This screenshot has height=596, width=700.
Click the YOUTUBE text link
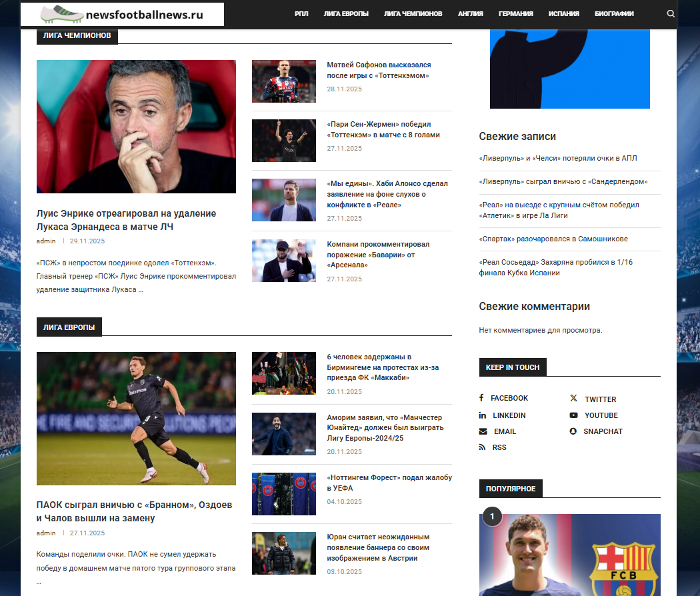(x=601, y=415)
